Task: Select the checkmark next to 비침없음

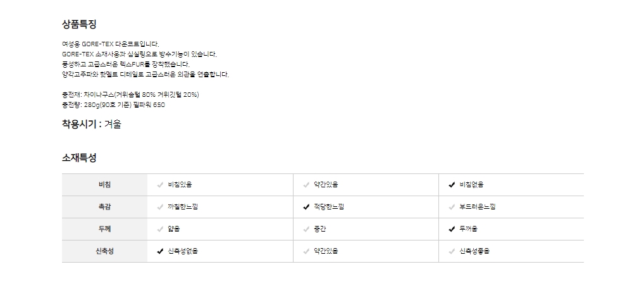Action: 452,185
